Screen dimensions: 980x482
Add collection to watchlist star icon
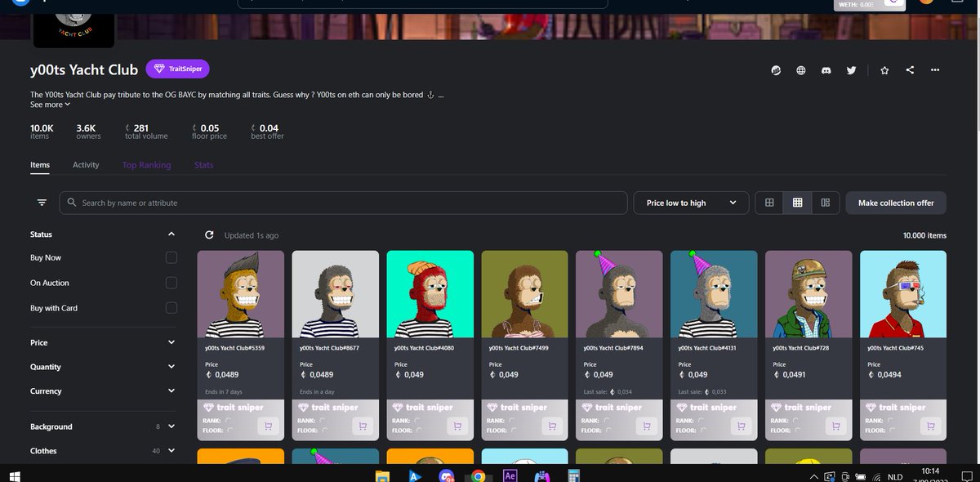884,70
